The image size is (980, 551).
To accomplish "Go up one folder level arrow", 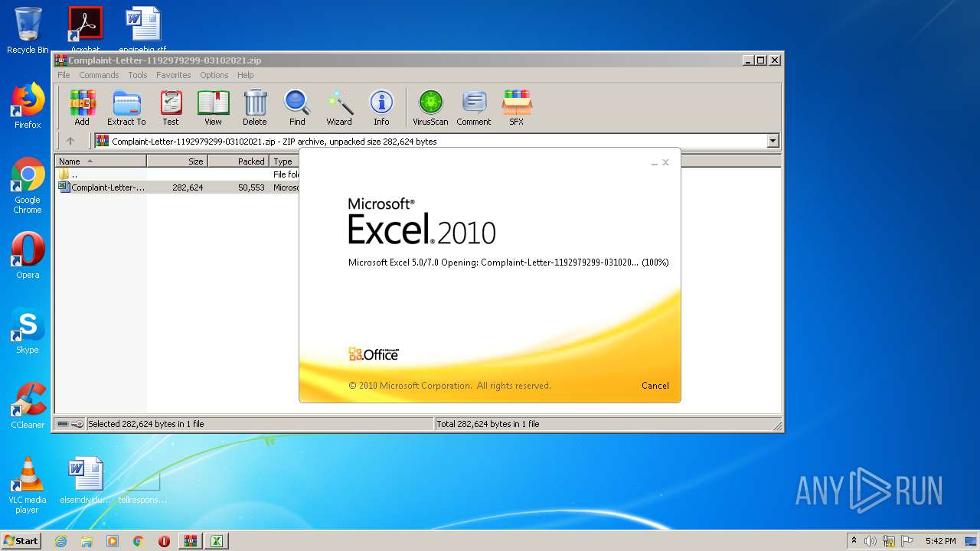I will (x=70, y=141).
